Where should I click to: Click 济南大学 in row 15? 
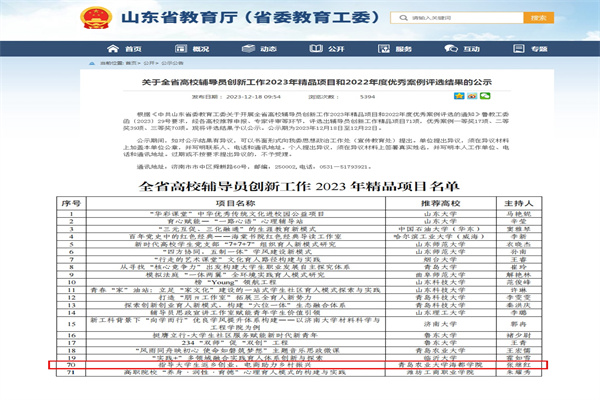click(440, 324)
